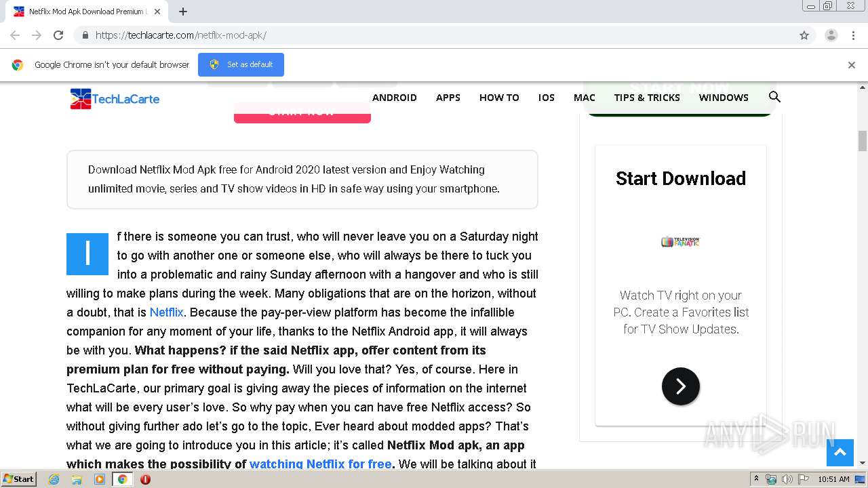The image size is (868, 488).
Task: Open the HOW TO menu item
Action: 499,98
